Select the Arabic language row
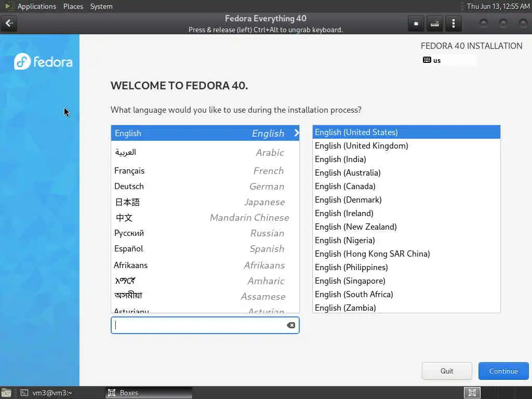This screenshot has width=532, height=399. [205, 152]
